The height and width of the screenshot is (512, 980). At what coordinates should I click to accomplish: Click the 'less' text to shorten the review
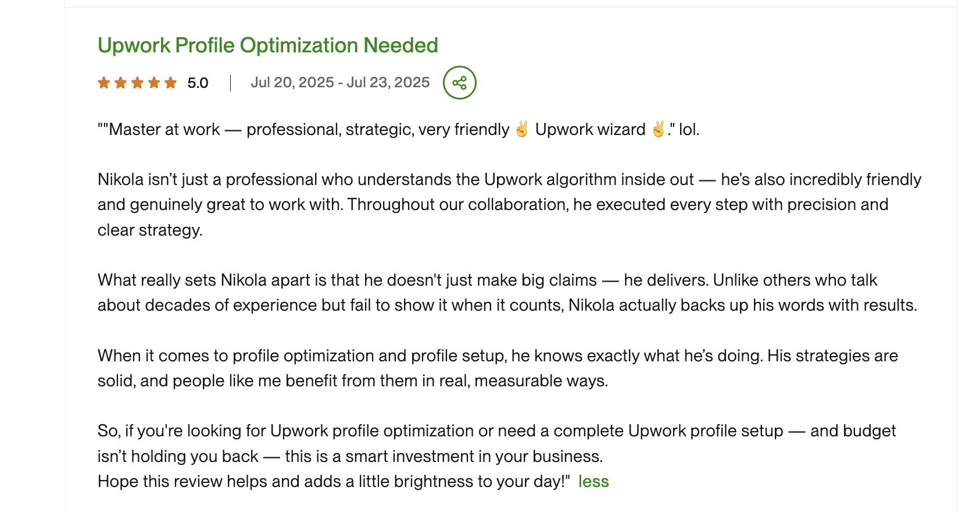click(593, 481)
